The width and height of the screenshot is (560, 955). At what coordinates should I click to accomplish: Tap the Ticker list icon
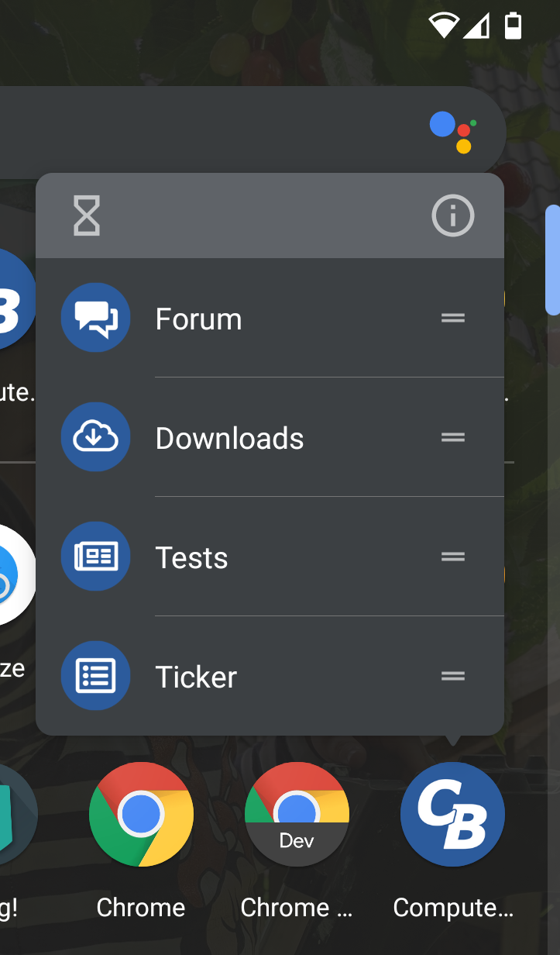95,676
